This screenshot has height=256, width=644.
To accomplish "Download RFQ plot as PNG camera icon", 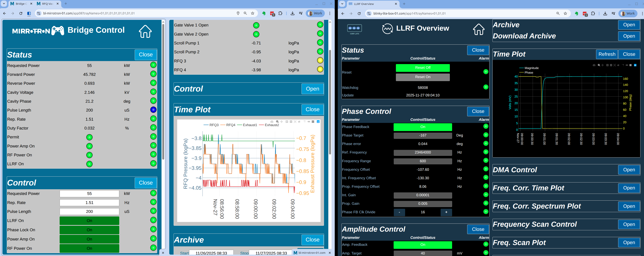I will click(x=272, y=122).
